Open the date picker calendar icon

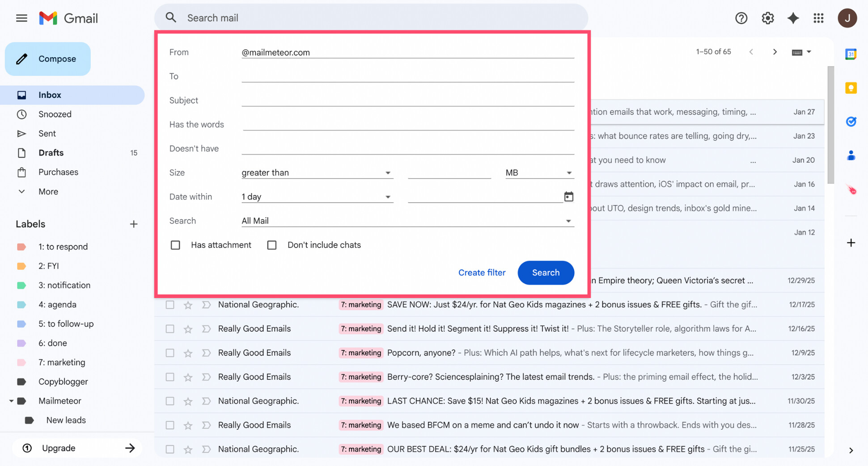568,197
